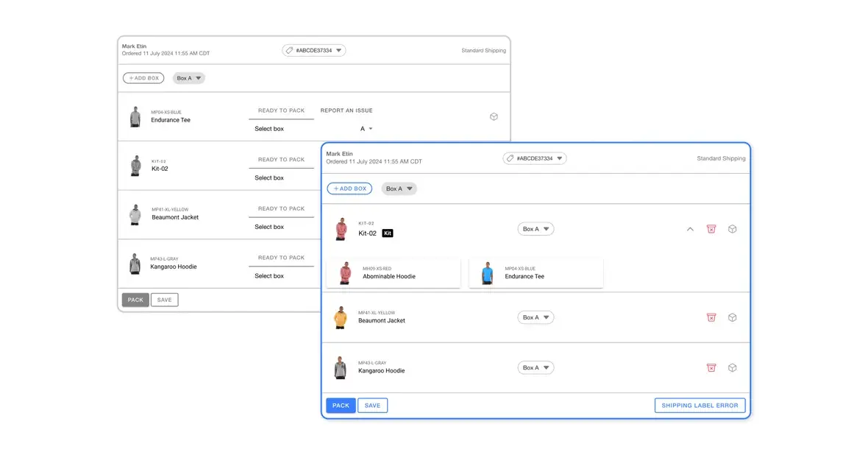This screenshot has width=868, height=455.
Task: Open the Box A dropdown for Kit-02
Action: point(536,229)
